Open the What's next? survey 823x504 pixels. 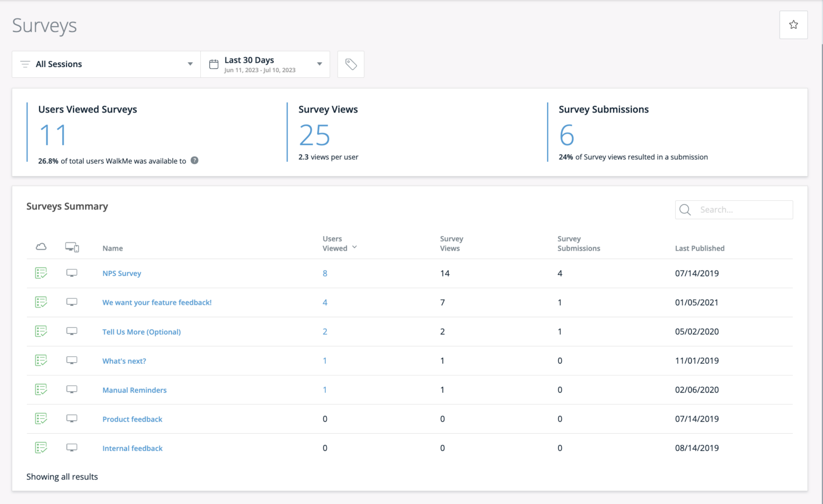coord(124,360)
